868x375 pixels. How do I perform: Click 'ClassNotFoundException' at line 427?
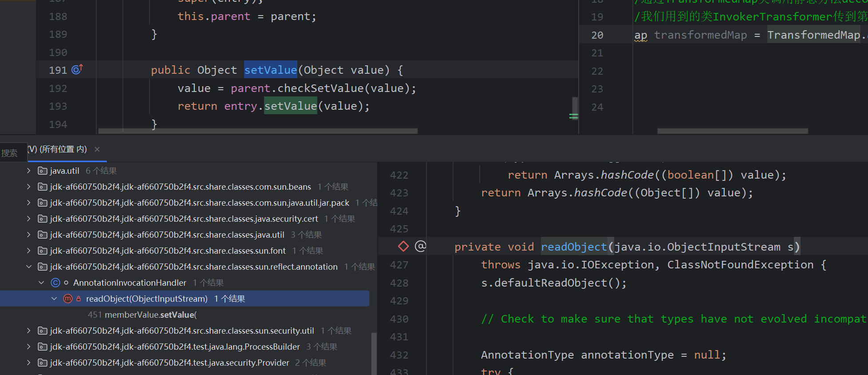tap(740, 265)
